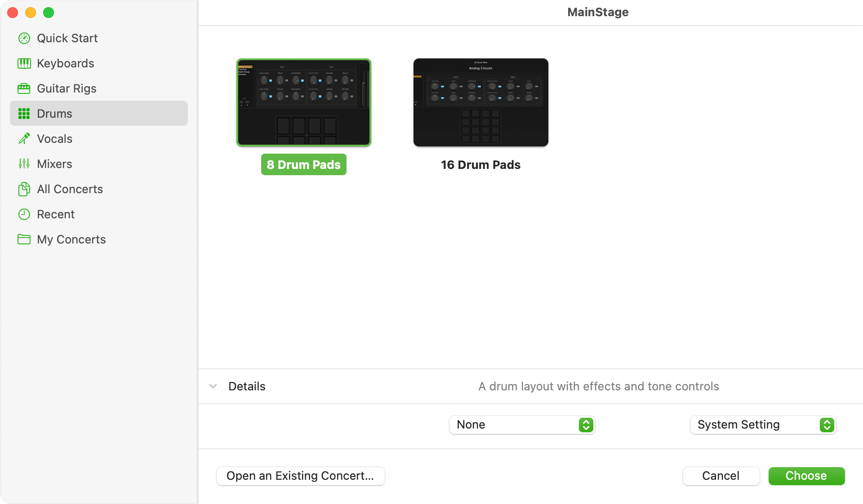863x504 pixels.
Task: Open the None pop-up menu
Action: (x=522, y=425)
